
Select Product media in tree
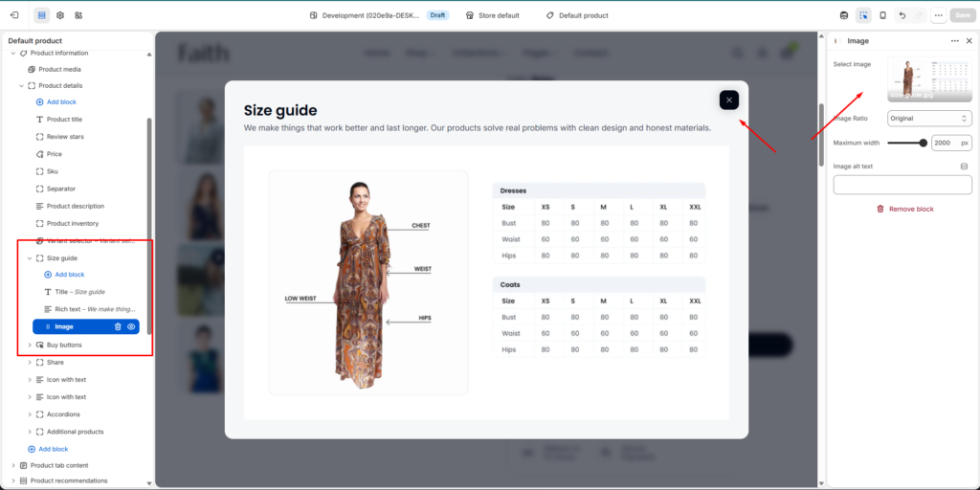(59, 69)
